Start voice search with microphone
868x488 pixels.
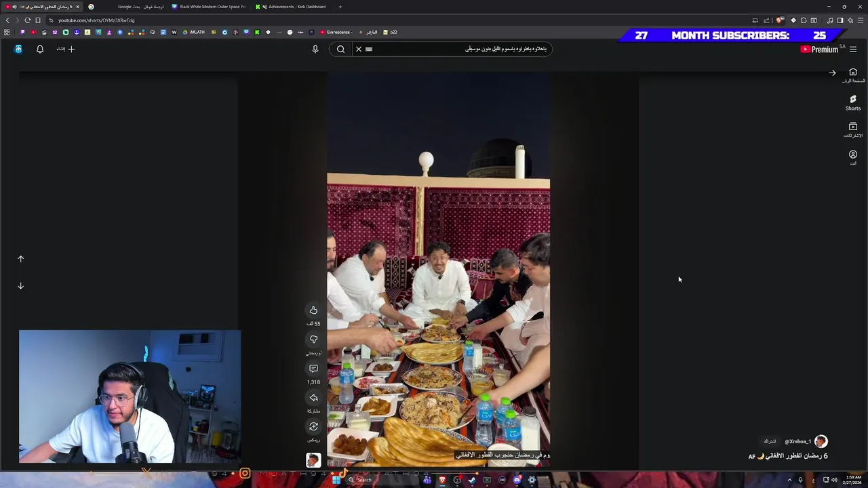pyautogui.click(x=315, y=49)
